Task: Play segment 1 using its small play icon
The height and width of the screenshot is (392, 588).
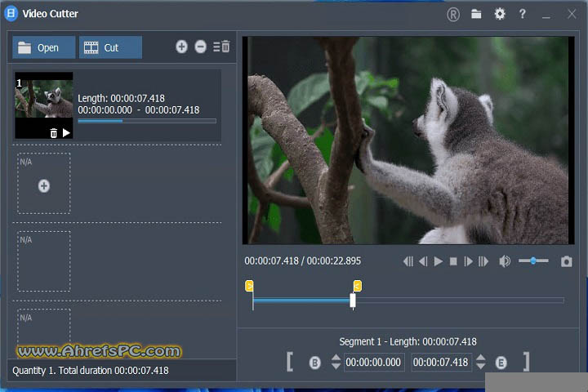Action: tap(66, 133)
